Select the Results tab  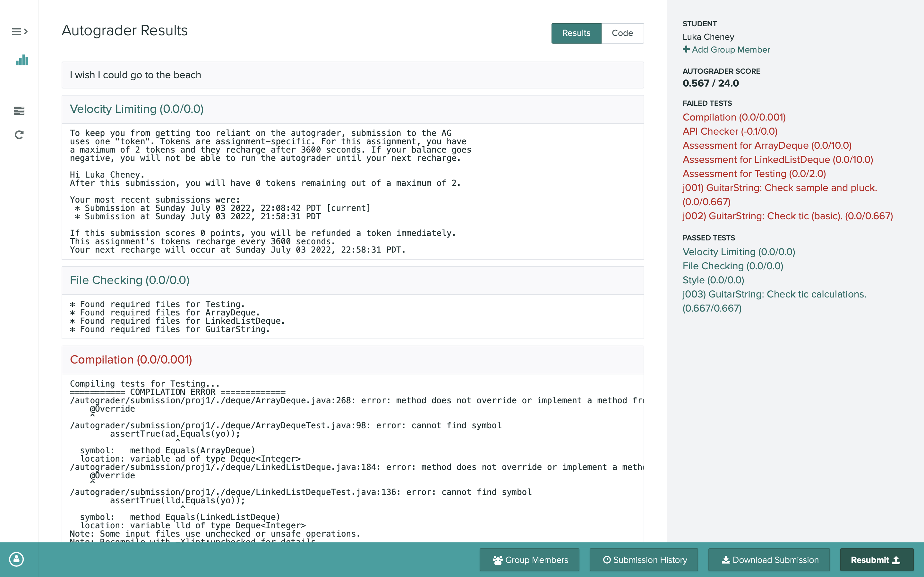576,33
